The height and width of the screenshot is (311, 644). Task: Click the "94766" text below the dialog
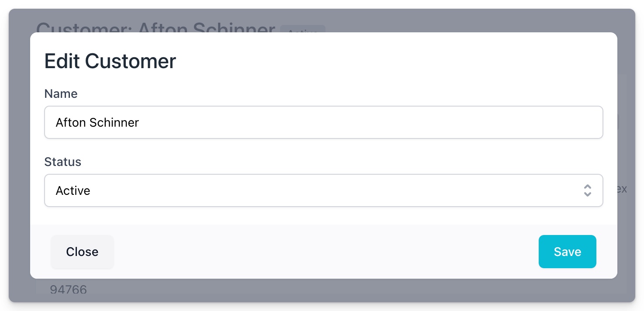[x=68, y=289]
